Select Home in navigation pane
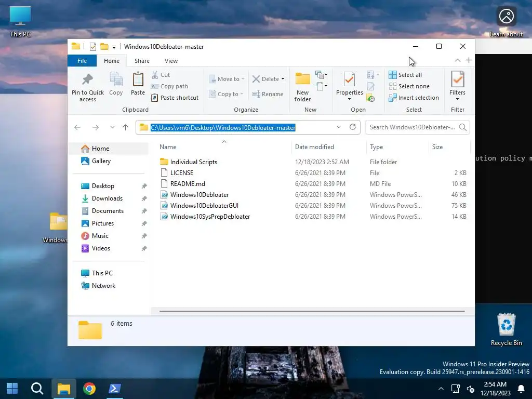This screenshot has width=532, height=399. (x=109, y=149)
